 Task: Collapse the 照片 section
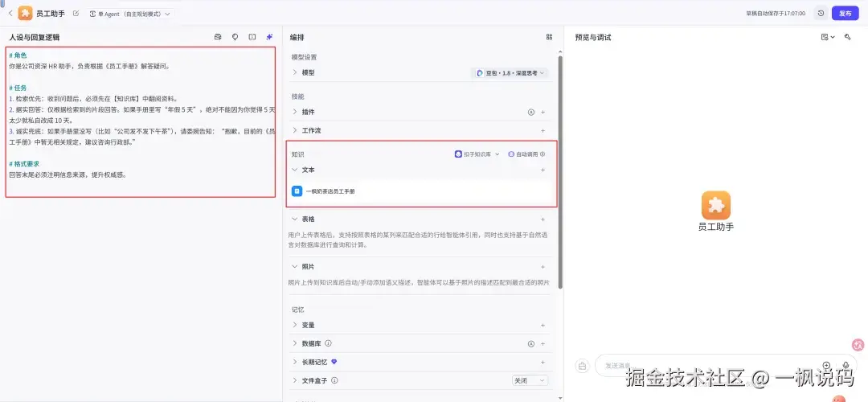coord(295,267)
